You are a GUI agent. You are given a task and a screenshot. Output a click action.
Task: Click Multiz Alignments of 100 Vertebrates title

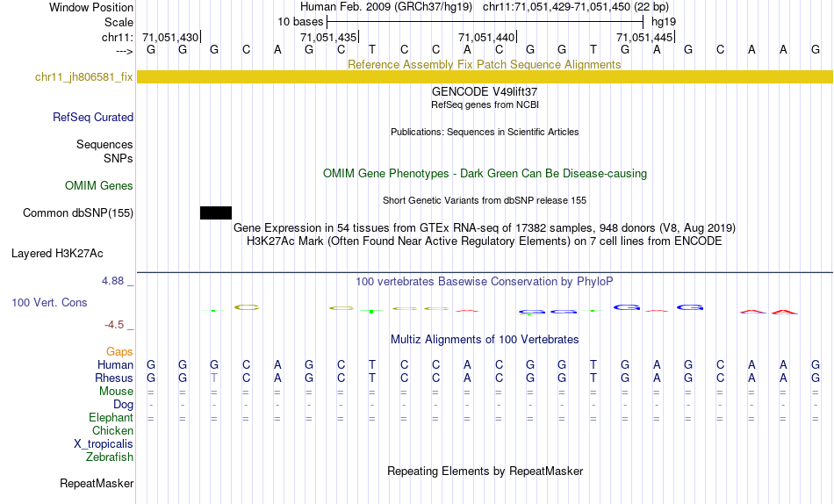[x=485, y=340]
